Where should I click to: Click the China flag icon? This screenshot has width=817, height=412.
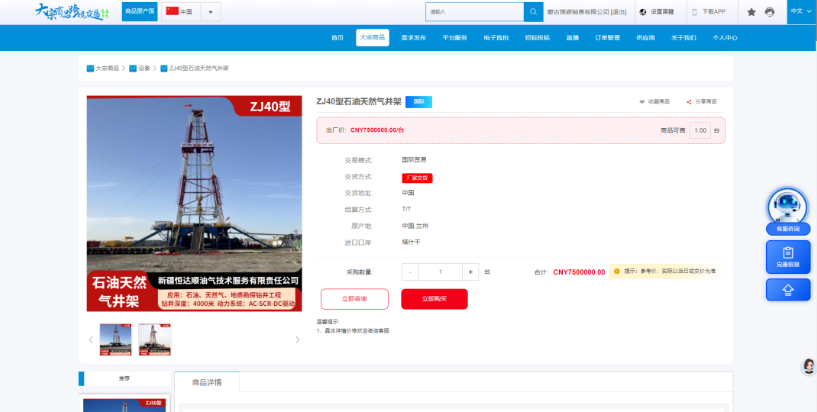click(172, 11)
